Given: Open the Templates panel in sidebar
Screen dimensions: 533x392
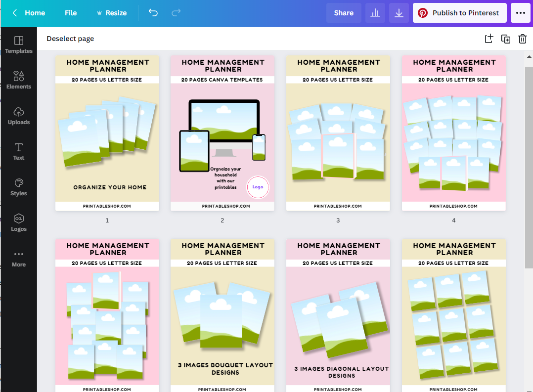Looking at the screenshot, I should tap(19, 44).
